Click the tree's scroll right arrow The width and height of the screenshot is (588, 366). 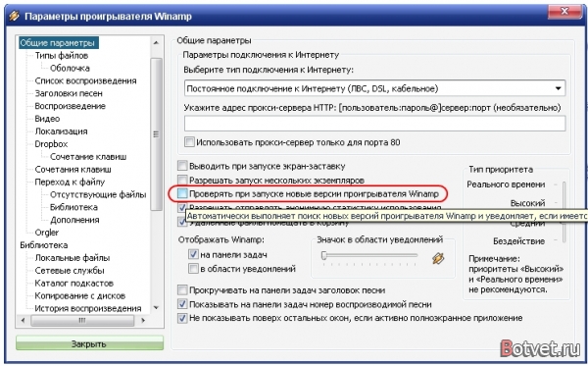click(143, 321)
